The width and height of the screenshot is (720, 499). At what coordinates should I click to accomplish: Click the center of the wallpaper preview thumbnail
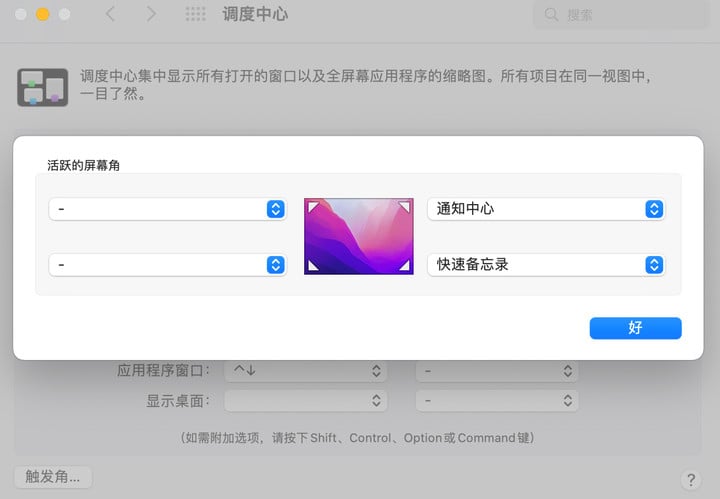[x=359, y=236]
